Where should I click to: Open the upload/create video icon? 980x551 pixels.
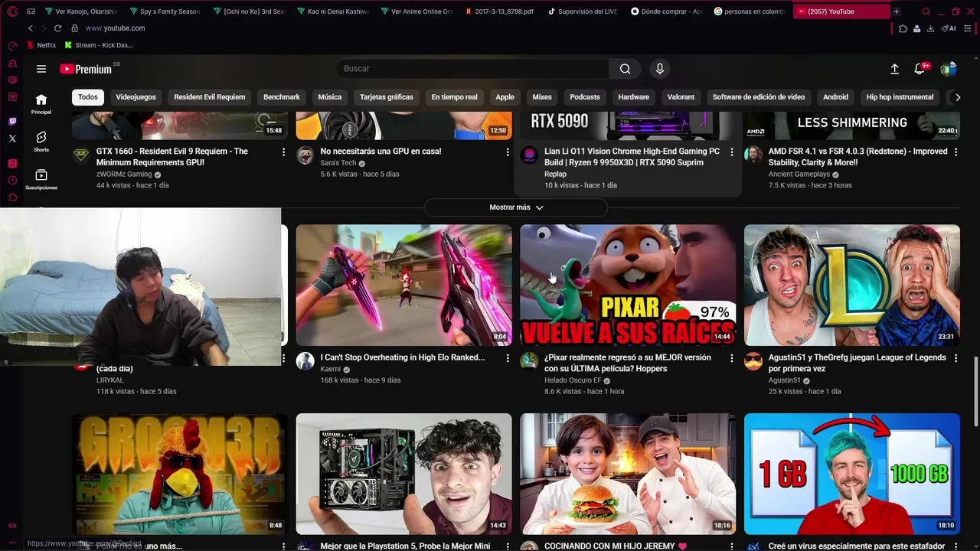coord(894,69)
